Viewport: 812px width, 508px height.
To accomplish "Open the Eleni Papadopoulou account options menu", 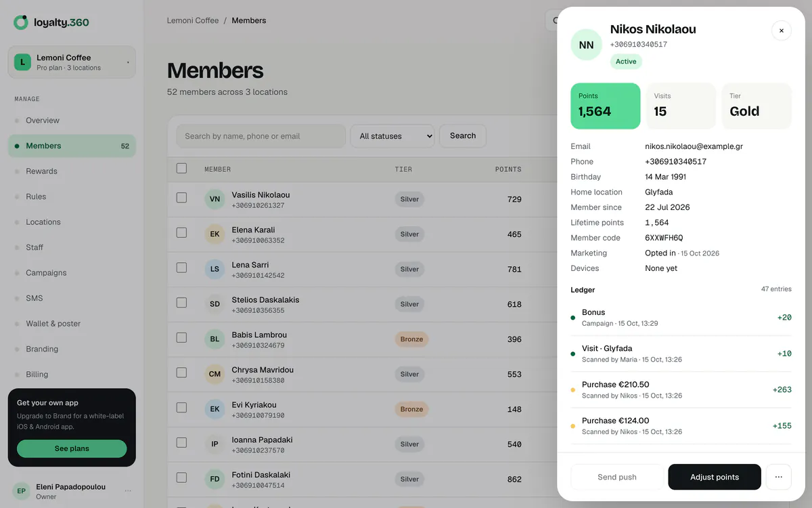I will click(x=128, y=491).
